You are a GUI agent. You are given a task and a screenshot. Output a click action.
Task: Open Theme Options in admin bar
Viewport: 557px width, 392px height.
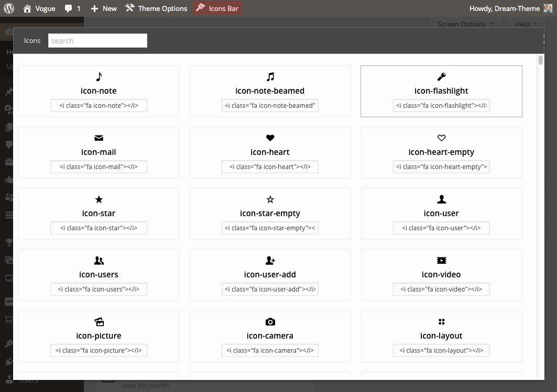(x=156, y=8)
